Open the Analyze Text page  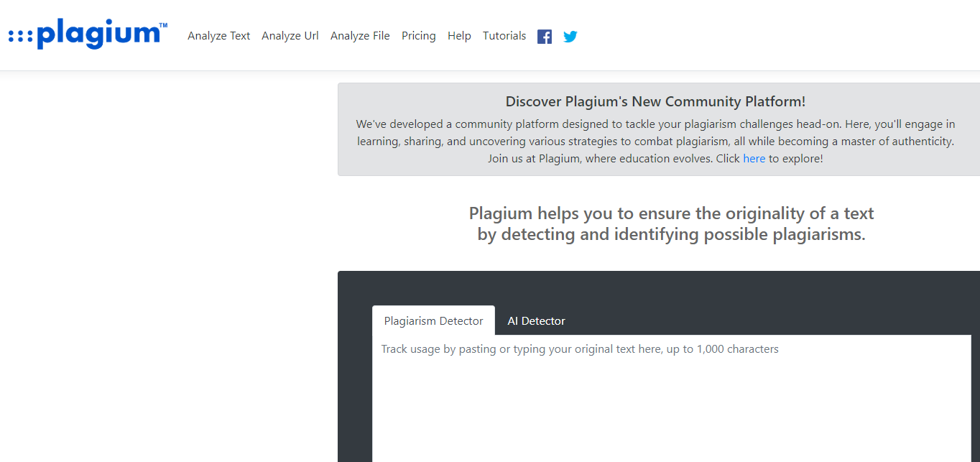[x=218, y=35]
